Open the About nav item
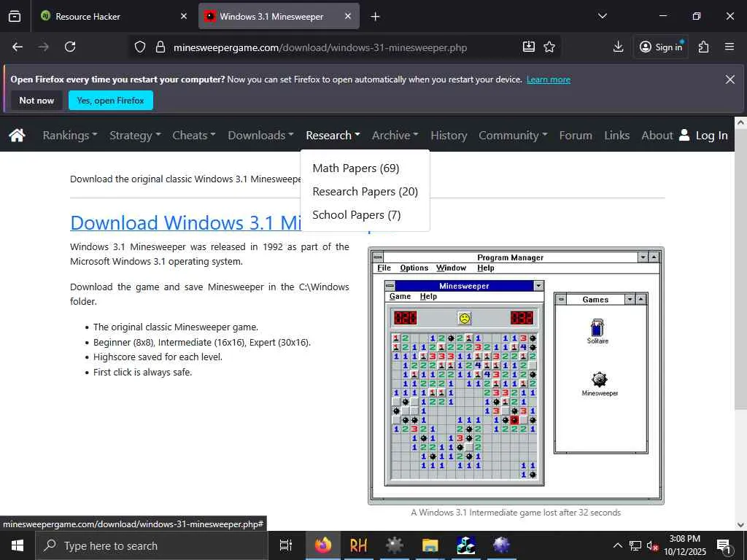This screenshot has height=560, width=747. pyautogui.click(x=657, y=135)
